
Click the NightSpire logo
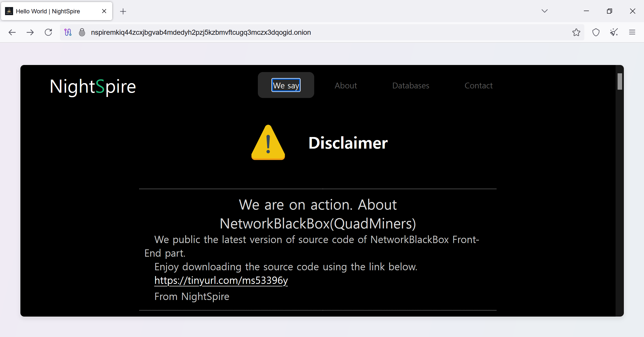(93, 87)
